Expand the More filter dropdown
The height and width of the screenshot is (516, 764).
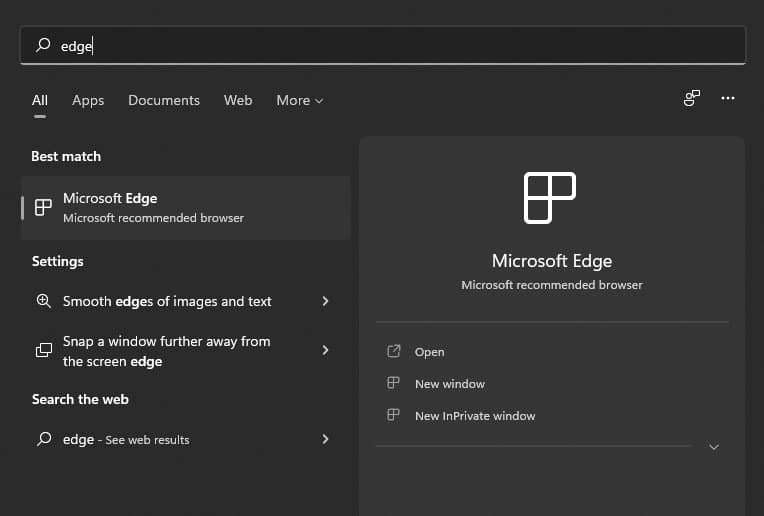tap(300, 100)
